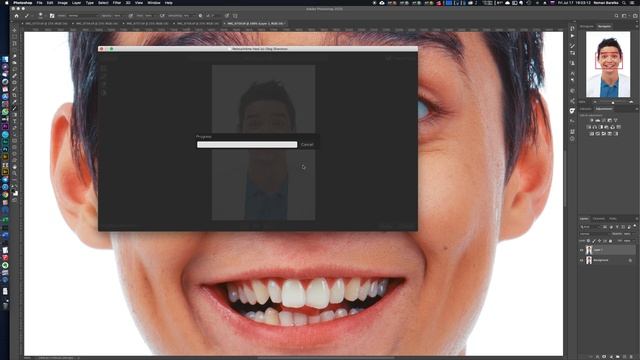Click the Cancel button in Progress dialog

307,144
